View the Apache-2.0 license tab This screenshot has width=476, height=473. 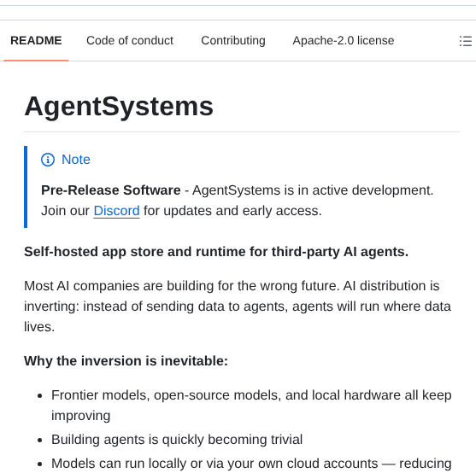(x=344, y=41)
